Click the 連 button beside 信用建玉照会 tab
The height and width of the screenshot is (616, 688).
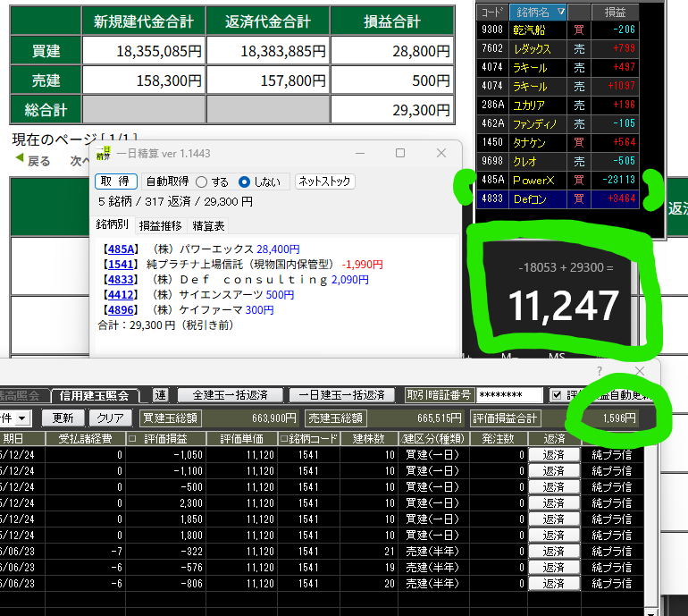pyautogui.click(x=161, y=394)
